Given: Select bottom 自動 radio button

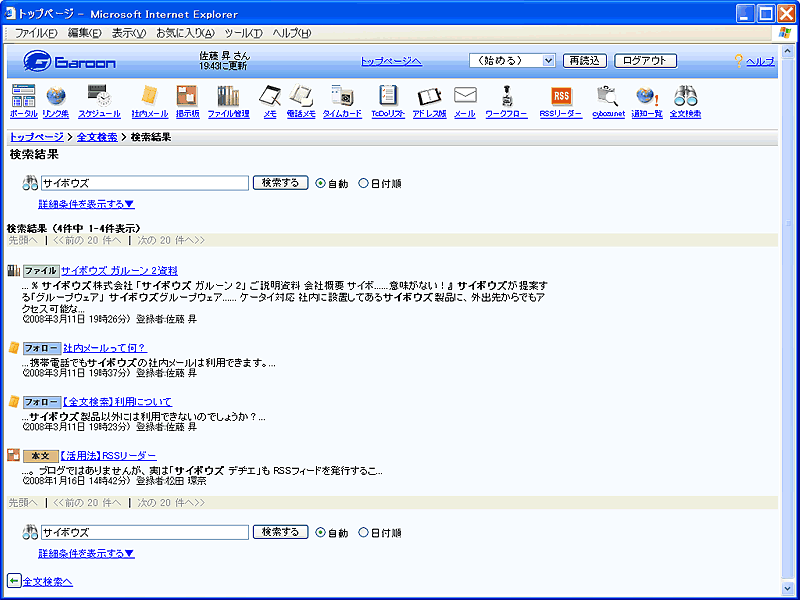Looking at the screenshot, I should [320, 533].
